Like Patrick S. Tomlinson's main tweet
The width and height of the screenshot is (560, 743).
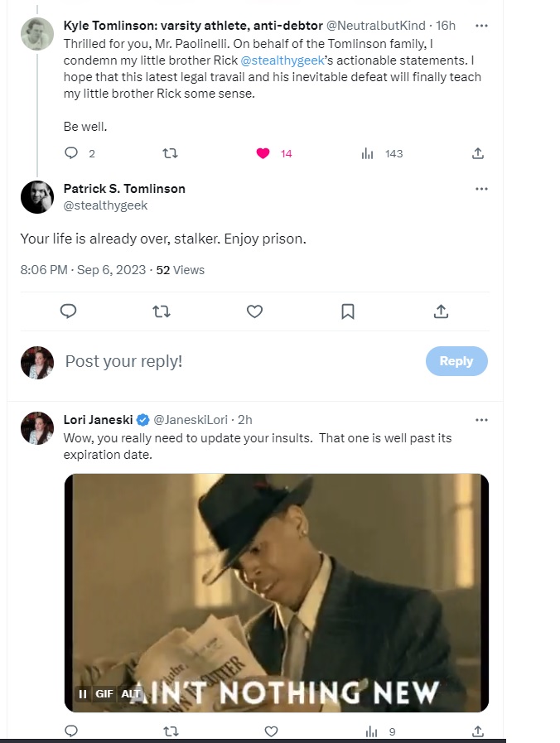[x=255, y=311]
